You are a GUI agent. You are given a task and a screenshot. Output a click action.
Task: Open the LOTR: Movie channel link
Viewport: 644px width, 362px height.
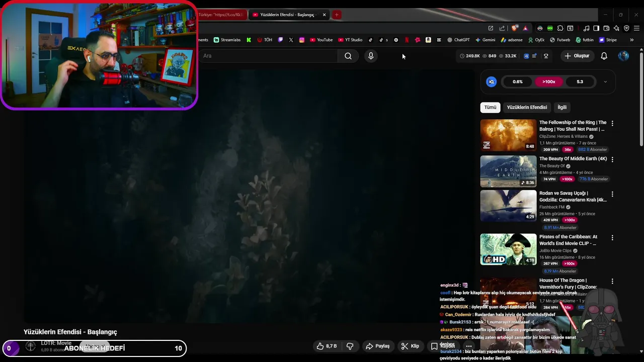[x=56, y=343]
